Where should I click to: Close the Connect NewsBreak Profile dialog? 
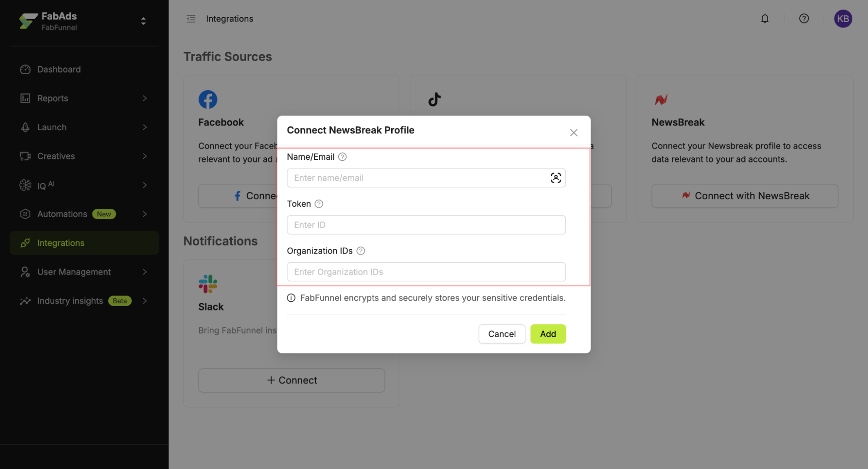[573, 133]
